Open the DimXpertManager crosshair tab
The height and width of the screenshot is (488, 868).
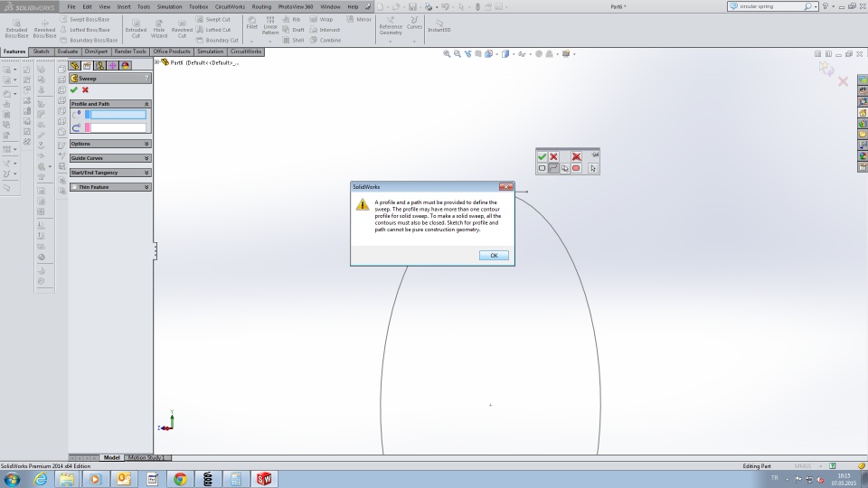113,65
